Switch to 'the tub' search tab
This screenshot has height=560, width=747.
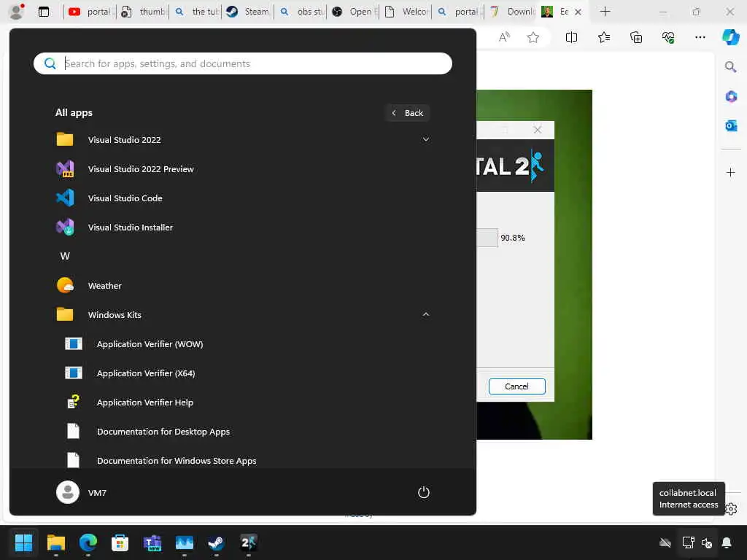pyautogui.click(x=194, y=12)
